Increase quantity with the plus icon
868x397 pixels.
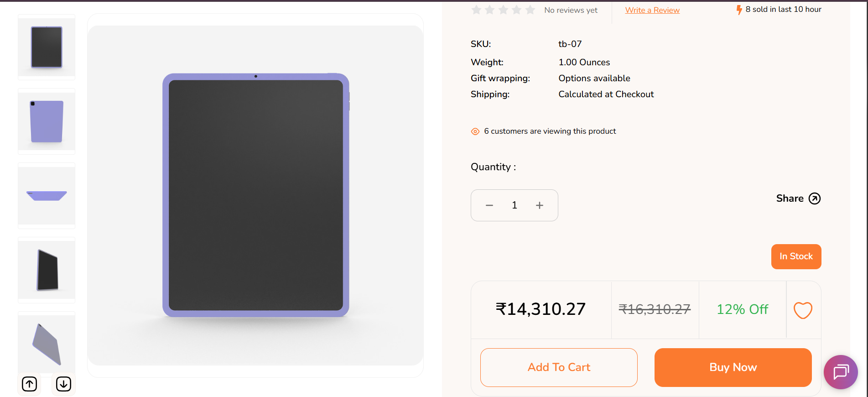tap(540, 205)
